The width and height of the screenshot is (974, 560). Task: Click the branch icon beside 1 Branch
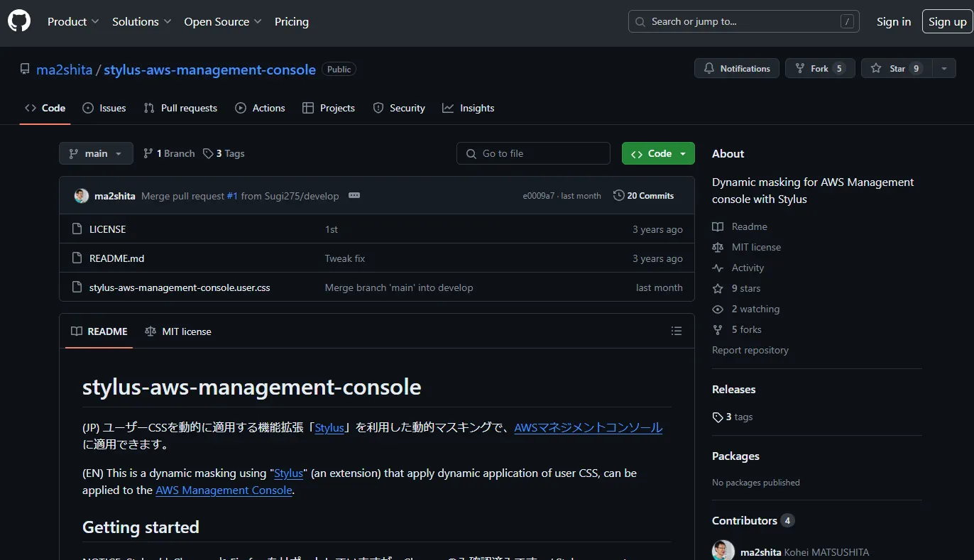148,153
